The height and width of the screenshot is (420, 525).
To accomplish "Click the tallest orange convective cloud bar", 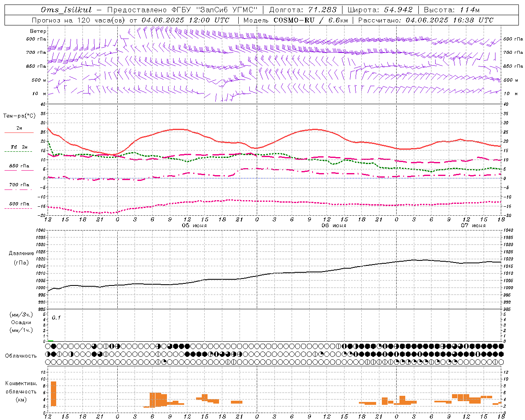I will coord(53,394).
